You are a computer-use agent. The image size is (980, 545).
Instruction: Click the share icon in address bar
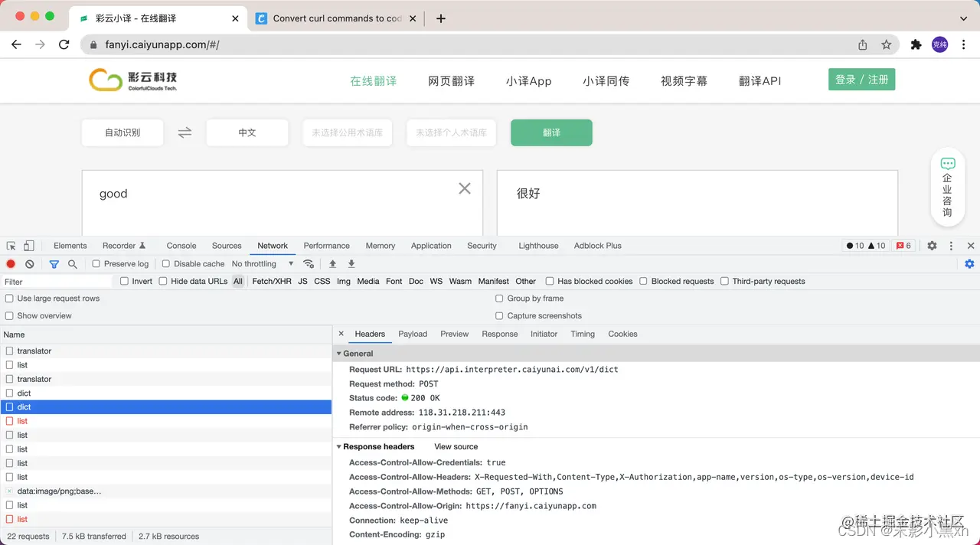863,45
